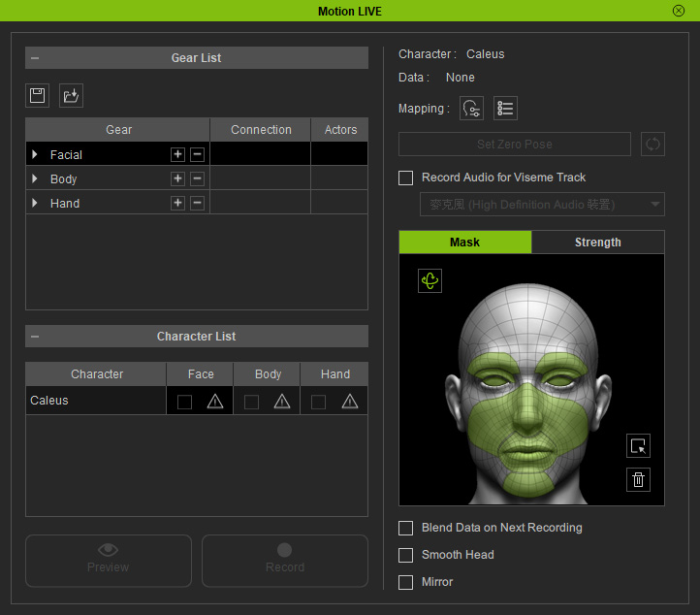The image size is (700, 615).
Task: Expand the Facial gear row
Action: [x=35, y=154]
